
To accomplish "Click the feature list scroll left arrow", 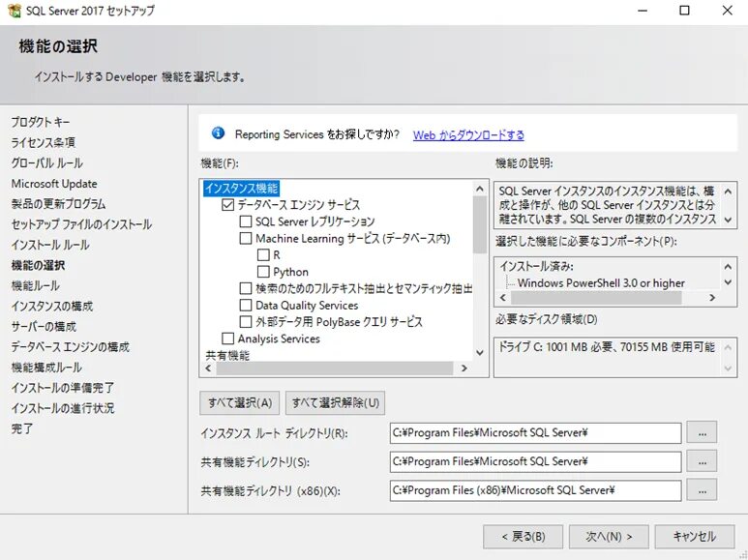I will pyautogui.click(x=208, y=368).
